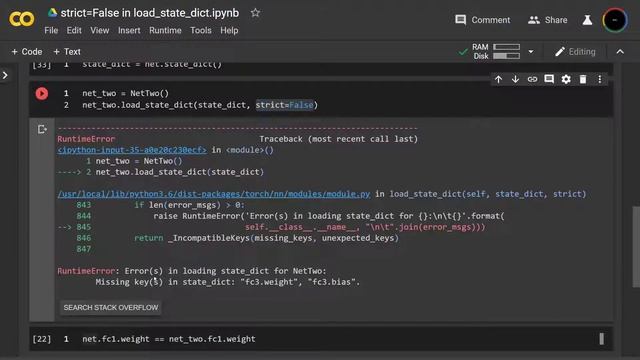Click the page vertical scrollbar
The width and height of the screenshot is (640, 360).
pyautogui.click(x=636, y=247)
